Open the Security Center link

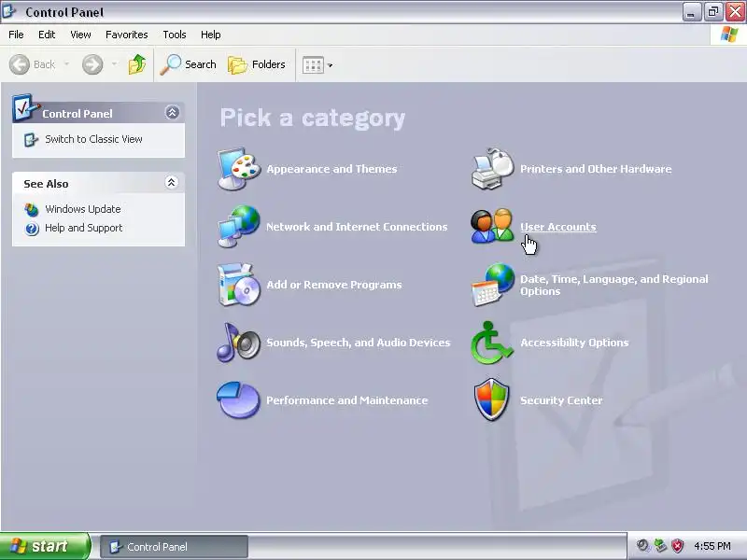click(x=561, y=400)
